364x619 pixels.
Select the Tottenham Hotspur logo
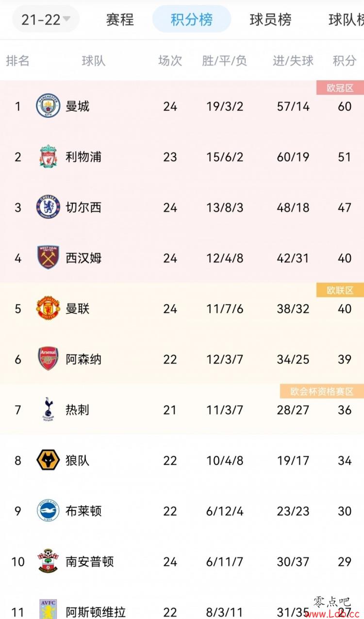[48, 409]
